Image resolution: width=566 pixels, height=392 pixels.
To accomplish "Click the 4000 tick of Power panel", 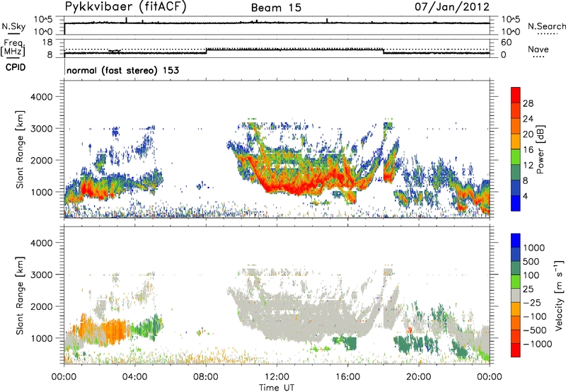I will point(42,97).
